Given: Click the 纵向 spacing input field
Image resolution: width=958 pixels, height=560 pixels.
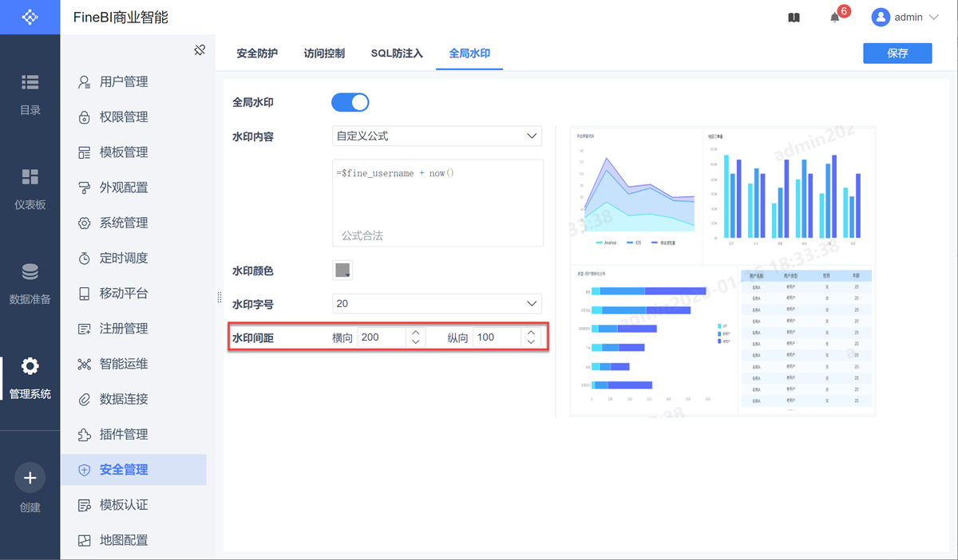Looking at the screenshot, I should [x=497, y=337].
